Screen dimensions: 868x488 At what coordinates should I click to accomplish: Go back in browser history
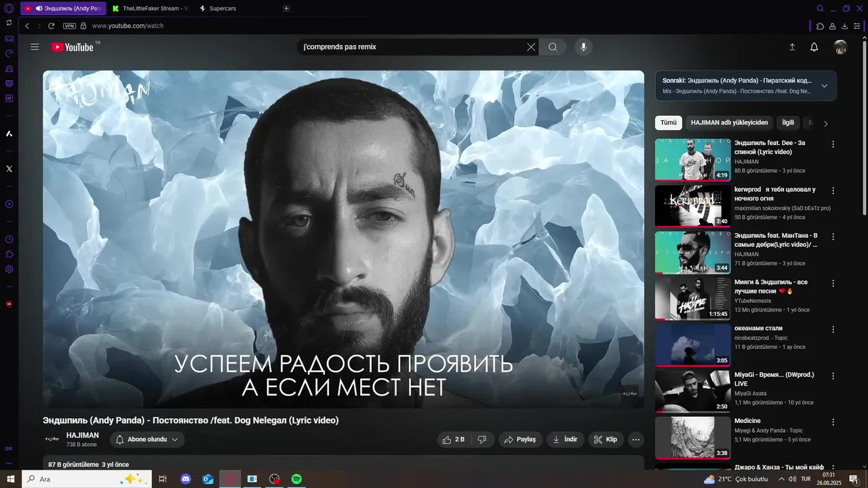tap(27, 26)
